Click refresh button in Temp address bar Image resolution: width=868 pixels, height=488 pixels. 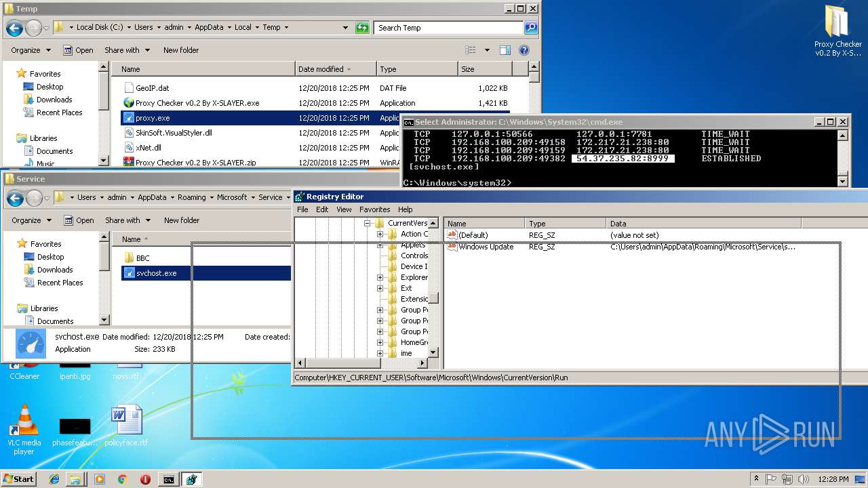pyautogui.click(x=362, y=28)
